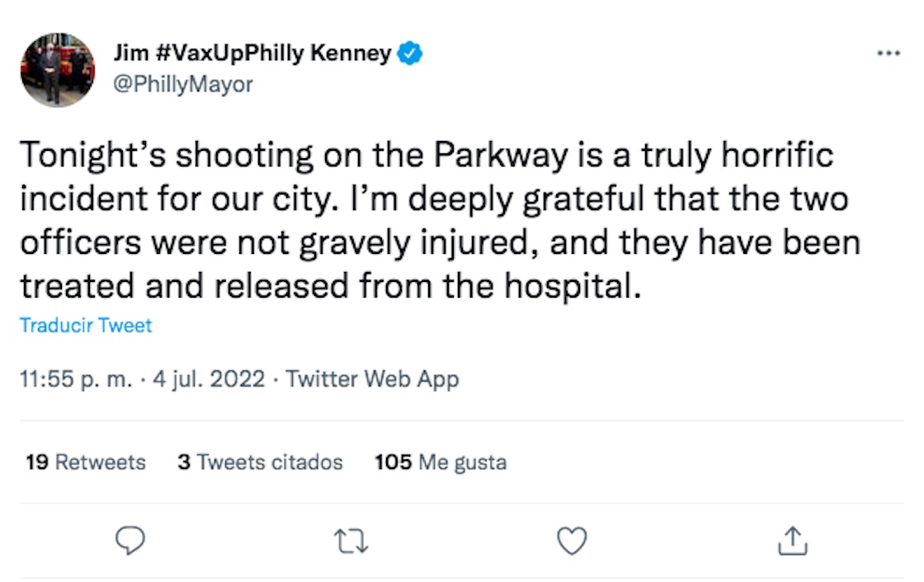Click the display name Jim #VaxUpPhilly Kenney
Image resolution: width=924 pixels, height=582 pixels.
coord(252,54)
